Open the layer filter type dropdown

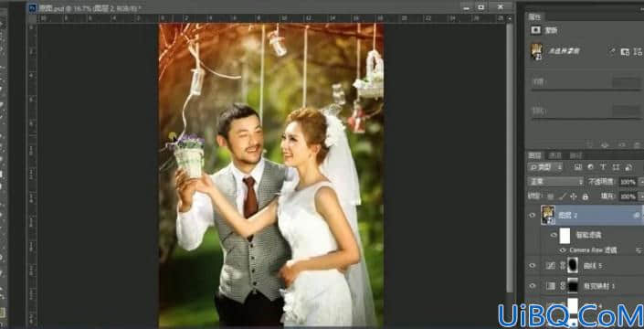click(546, 167)
